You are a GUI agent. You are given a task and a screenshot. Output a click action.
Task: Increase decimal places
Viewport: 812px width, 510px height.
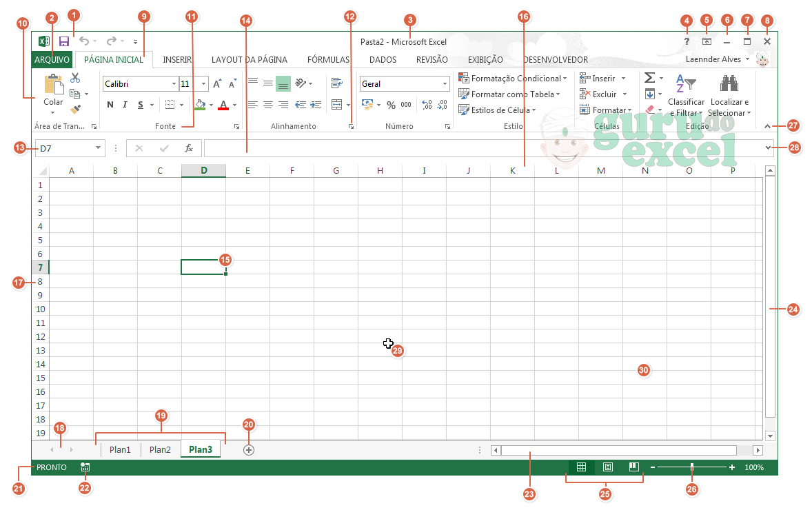point(427,105)
